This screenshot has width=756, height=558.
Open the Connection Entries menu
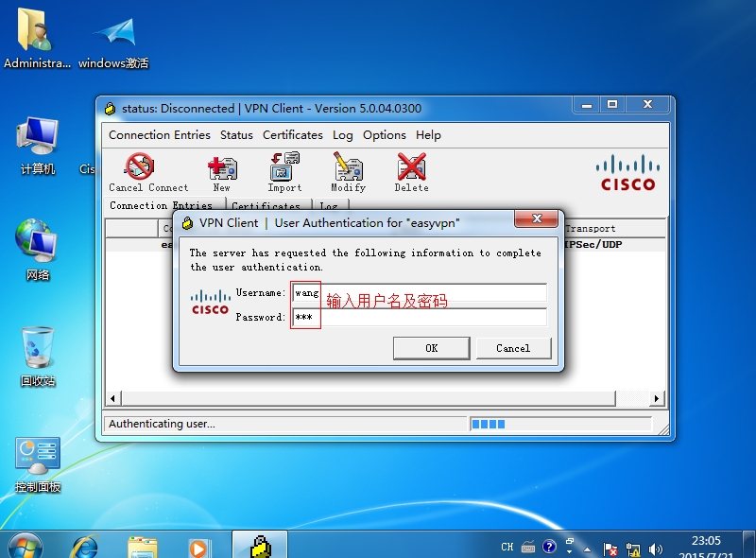click(160, 135)
